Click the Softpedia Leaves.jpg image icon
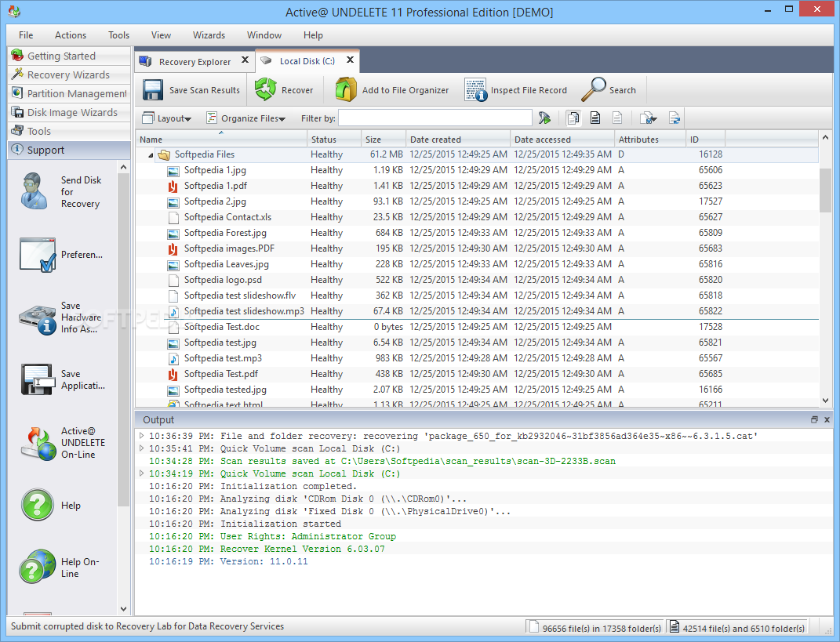The image size is (840, 642). (173, 265)
